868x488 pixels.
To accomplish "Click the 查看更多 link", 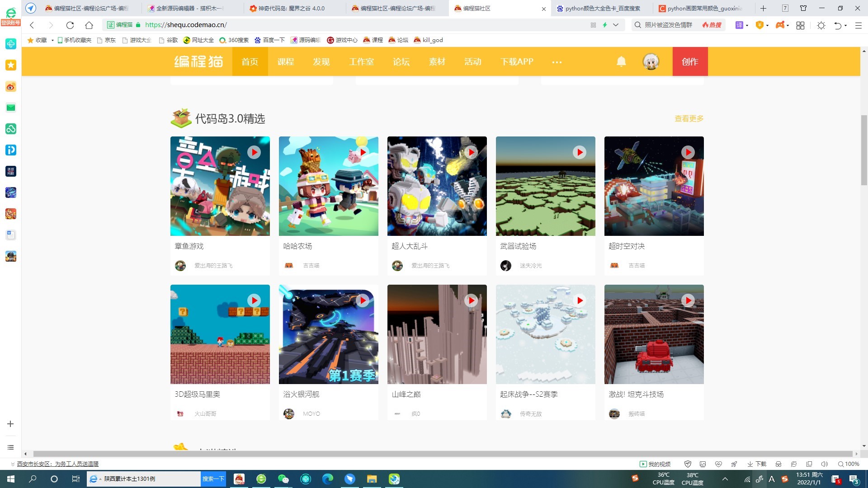I will pos(689,119).
